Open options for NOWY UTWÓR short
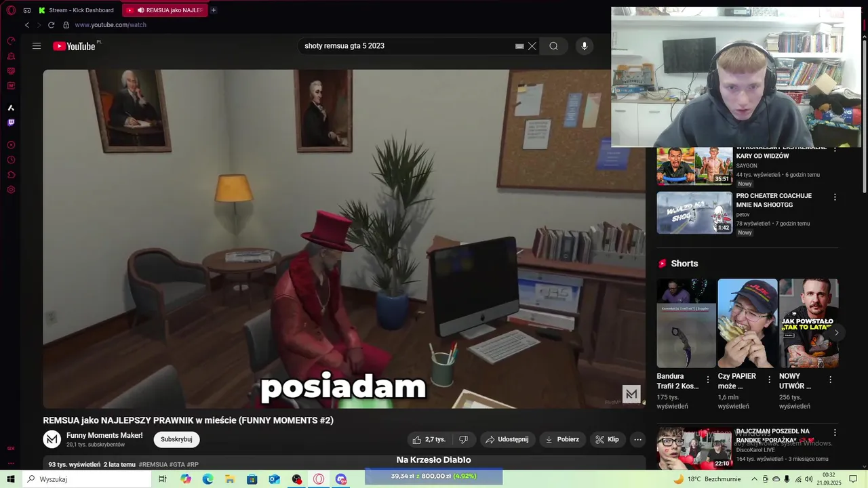 830,380
